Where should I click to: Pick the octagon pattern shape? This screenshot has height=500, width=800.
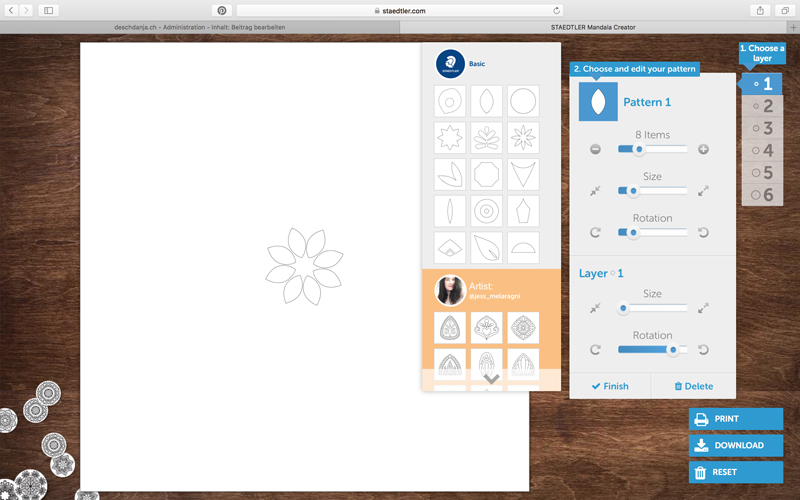point(487,174)
